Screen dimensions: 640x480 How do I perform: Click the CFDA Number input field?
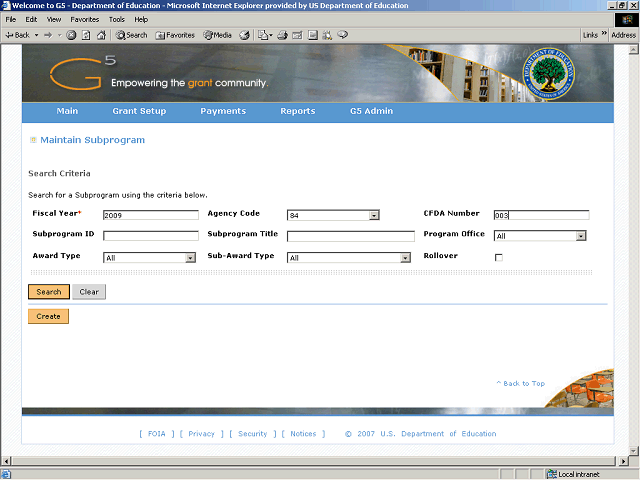(x=541, y=215)
